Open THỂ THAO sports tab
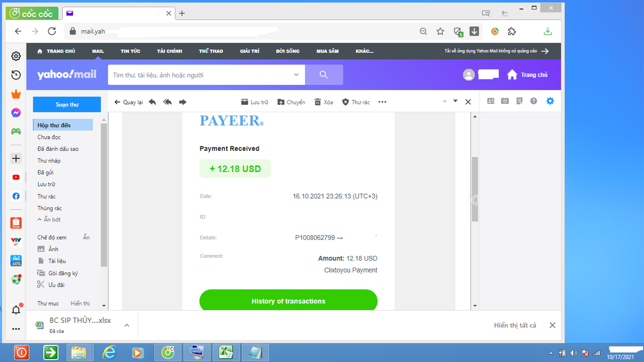 tap(211, 51)
